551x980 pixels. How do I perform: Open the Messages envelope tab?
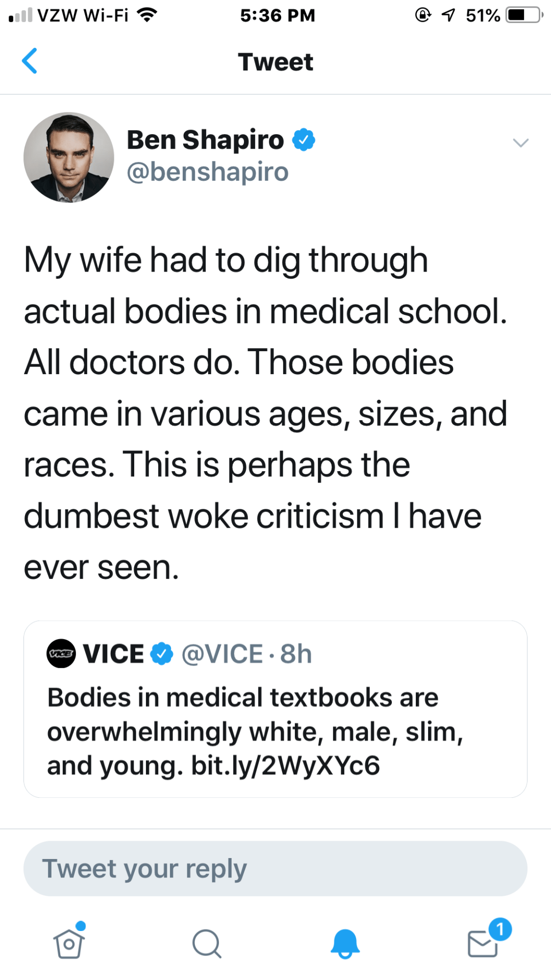(x=483, y=943)
